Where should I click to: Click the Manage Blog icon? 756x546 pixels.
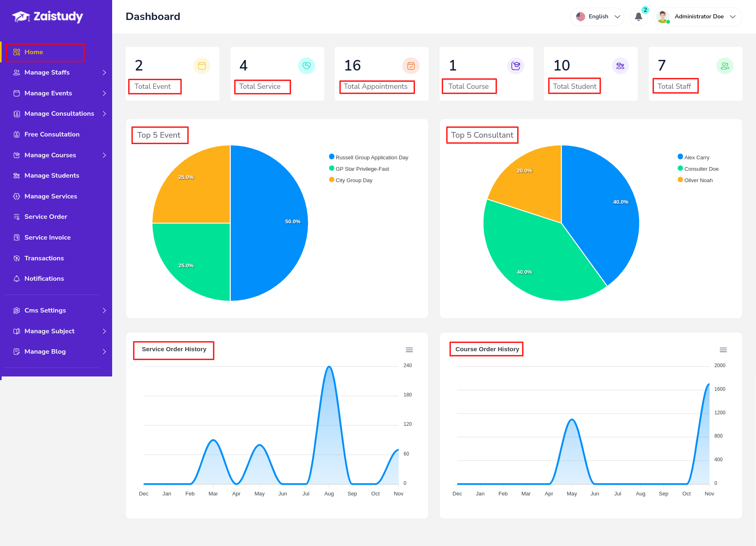click(17, 352)
